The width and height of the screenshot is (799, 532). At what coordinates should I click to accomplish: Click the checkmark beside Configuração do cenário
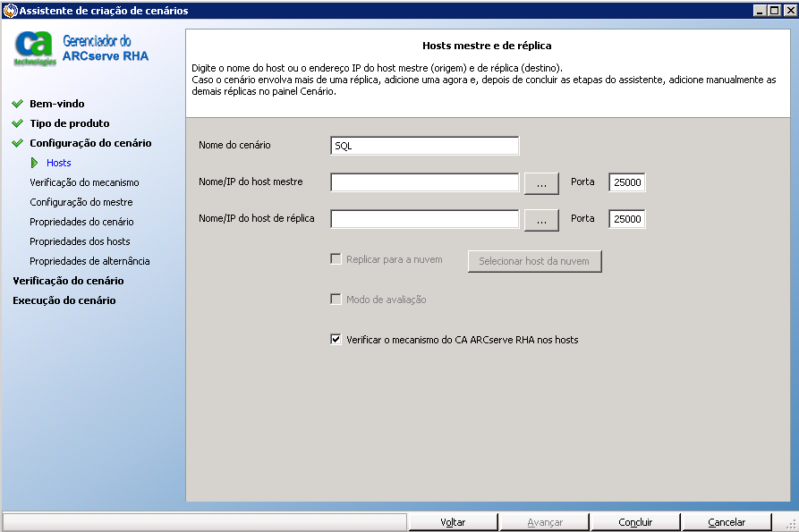[17, 143]
